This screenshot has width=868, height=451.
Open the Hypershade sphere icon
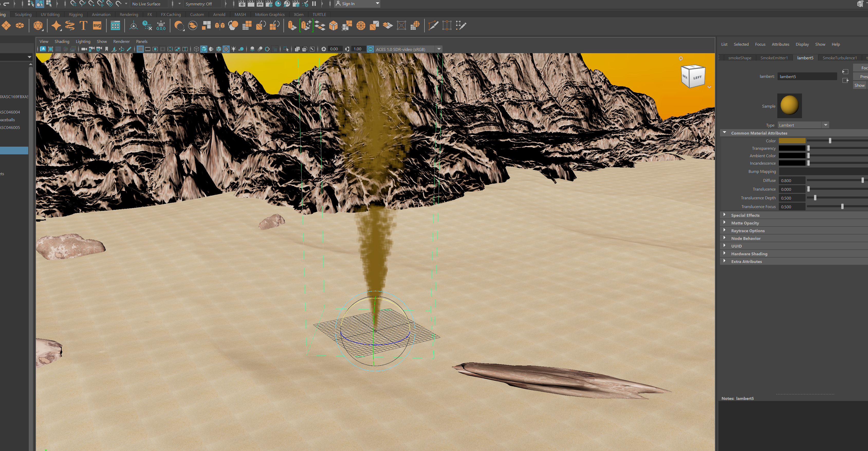[x=278, y=4]
